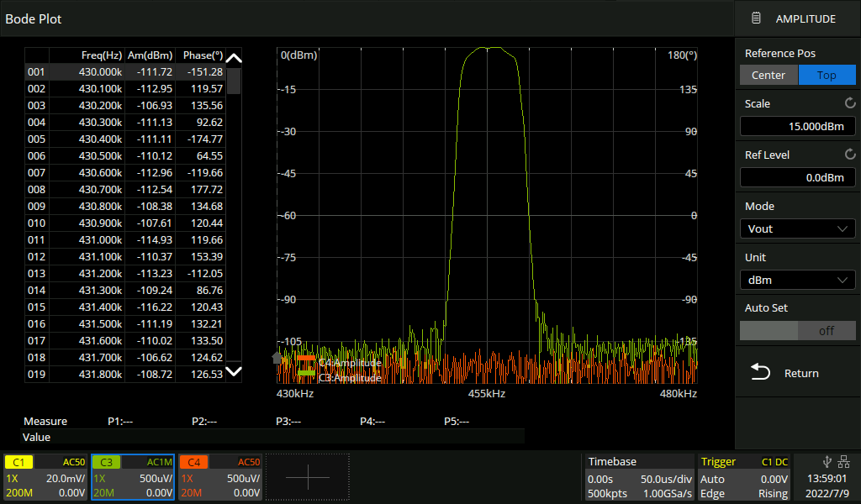Select table row 002 at 430.100k
861x504 pixels.
tap(125, 89)
